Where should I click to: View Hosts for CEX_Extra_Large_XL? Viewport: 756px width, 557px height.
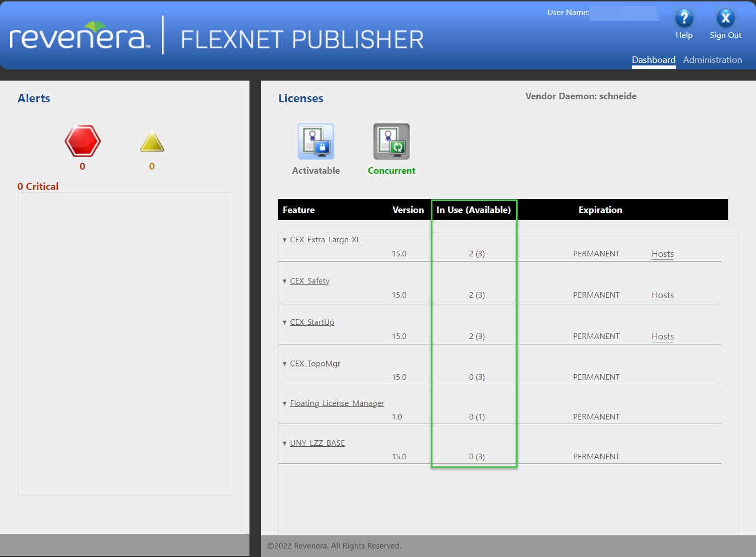coord(663,254)
